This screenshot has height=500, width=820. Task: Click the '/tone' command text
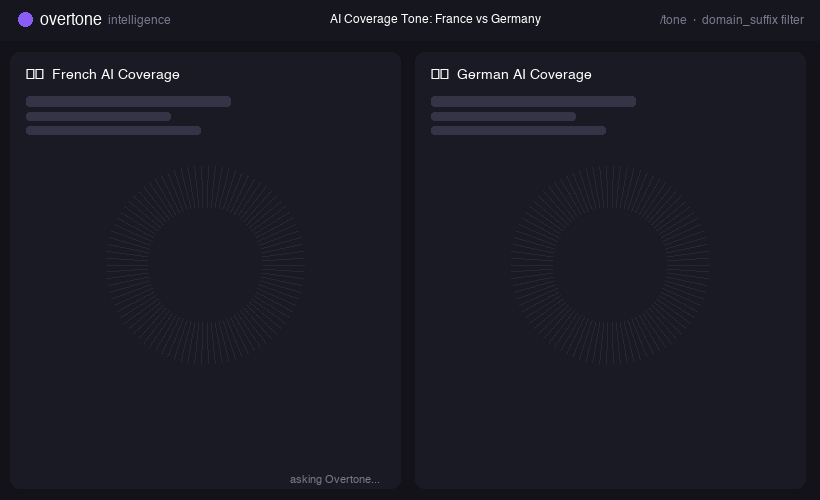click(x=673, y=20)
